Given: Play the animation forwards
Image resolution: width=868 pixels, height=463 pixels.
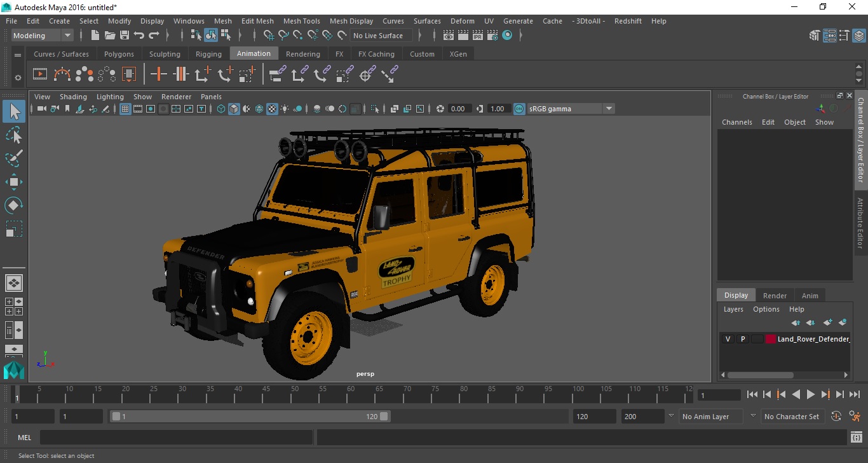Looking at the screenshot, I should 811,394.
